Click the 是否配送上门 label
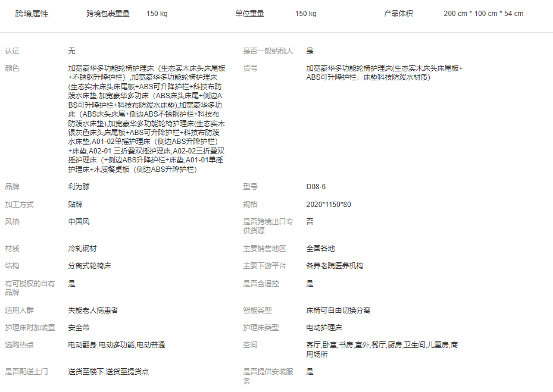The width and height of the screenshot is (553, 392). coord(26,372)
